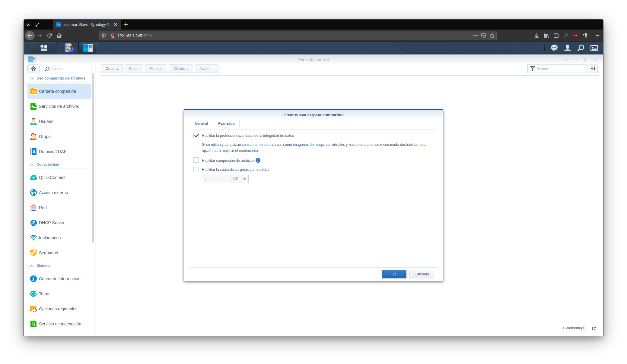Screen dimensions: 627x364
Task: Select Servicios de archivos in sidebar
Action: (x=59, y=106)
